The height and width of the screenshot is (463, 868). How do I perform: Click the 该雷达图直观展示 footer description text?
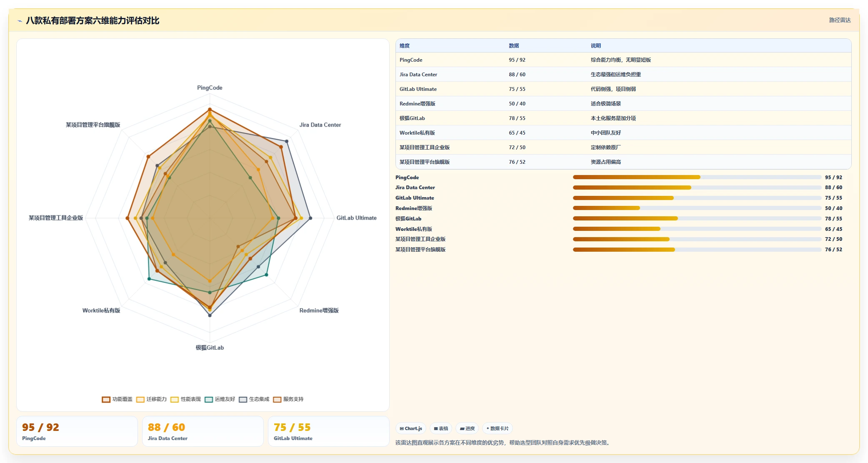pos(504,443)
